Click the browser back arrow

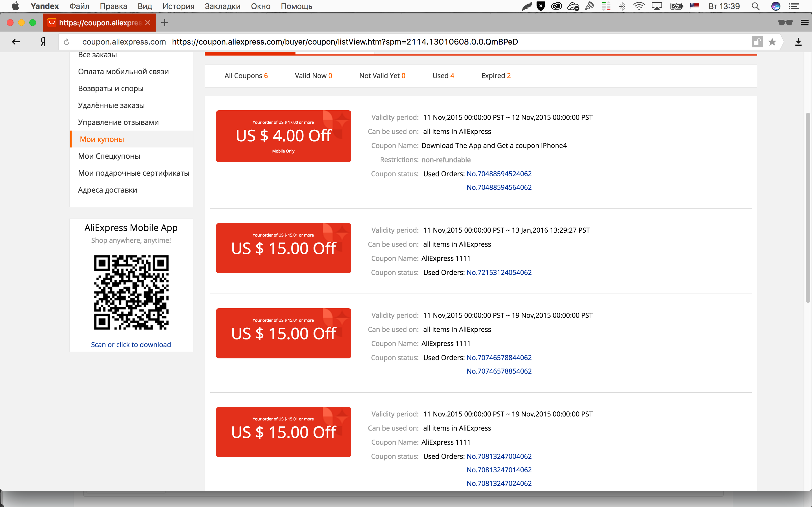point(16,41)
